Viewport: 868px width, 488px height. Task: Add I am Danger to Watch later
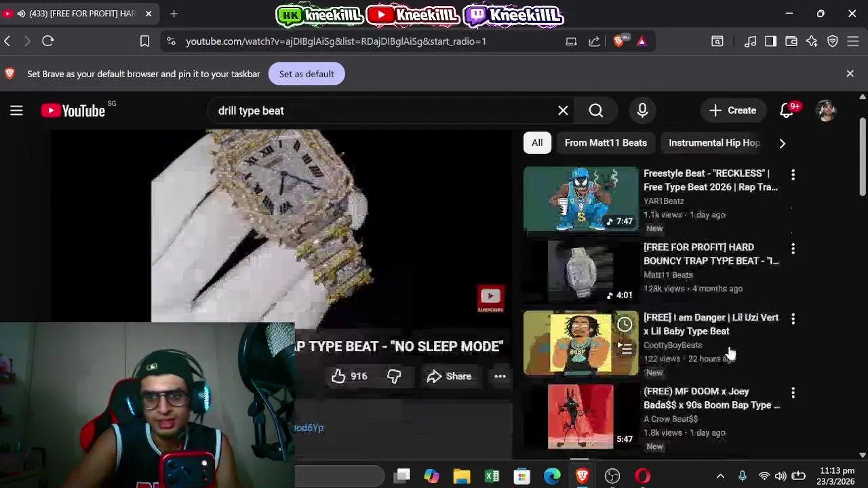625,325
